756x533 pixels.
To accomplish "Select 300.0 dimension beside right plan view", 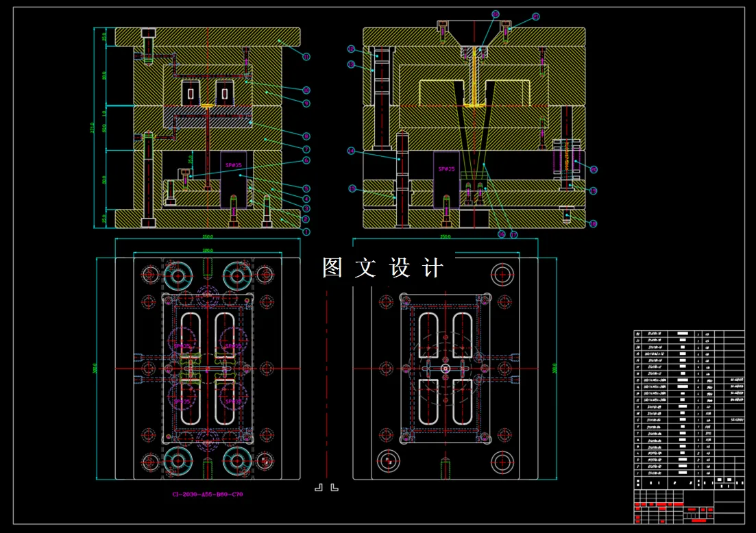I will (555, 368).
